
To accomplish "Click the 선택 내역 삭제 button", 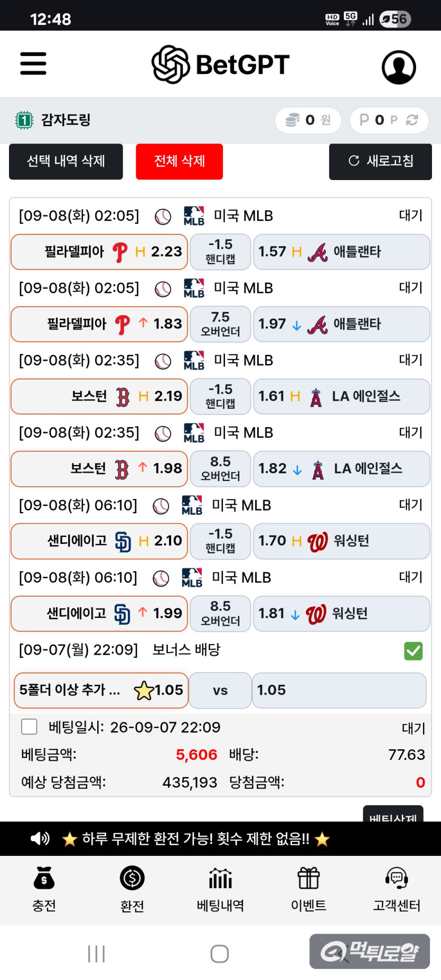I will (x=66, y=162).
